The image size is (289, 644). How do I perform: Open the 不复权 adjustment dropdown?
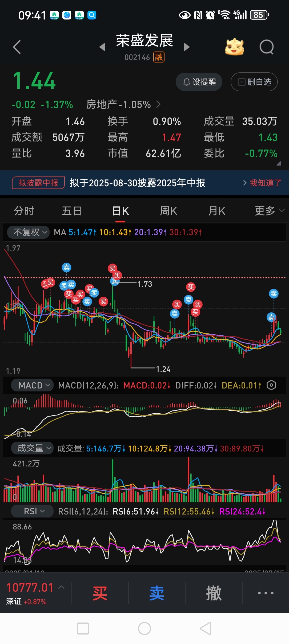click(28, 232)
